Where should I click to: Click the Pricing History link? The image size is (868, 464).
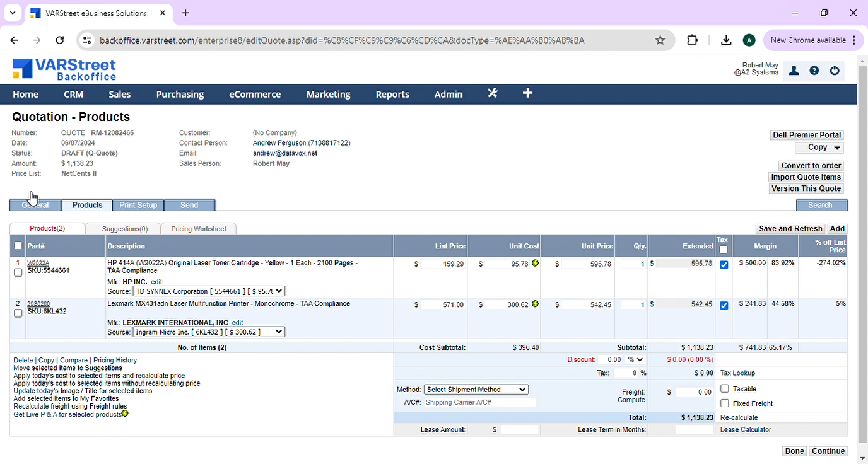click(x=115, y=361)
